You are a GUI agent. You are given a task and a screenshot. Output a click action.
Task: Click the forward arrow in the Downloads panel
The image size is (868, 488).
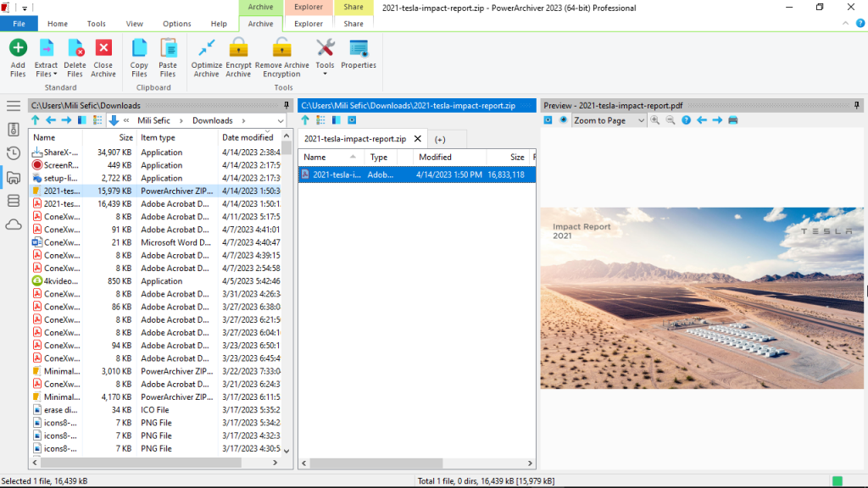(66, 120)
